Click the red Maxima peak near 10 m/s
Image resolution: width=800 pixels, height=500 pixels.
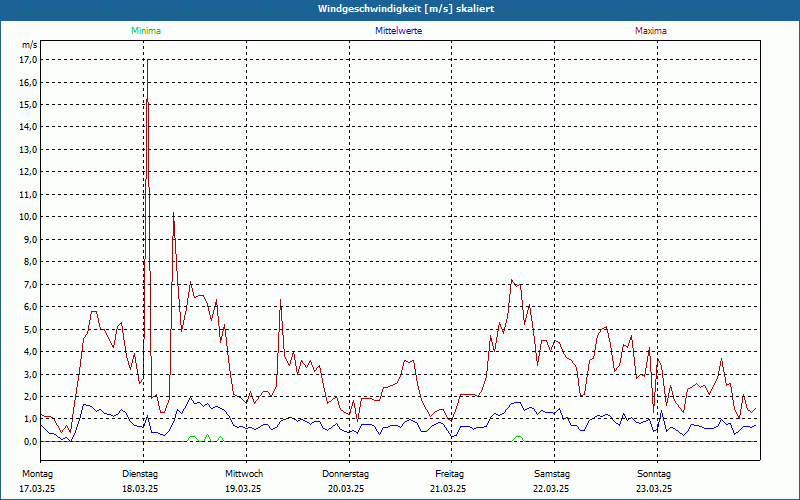pos(173,213)
